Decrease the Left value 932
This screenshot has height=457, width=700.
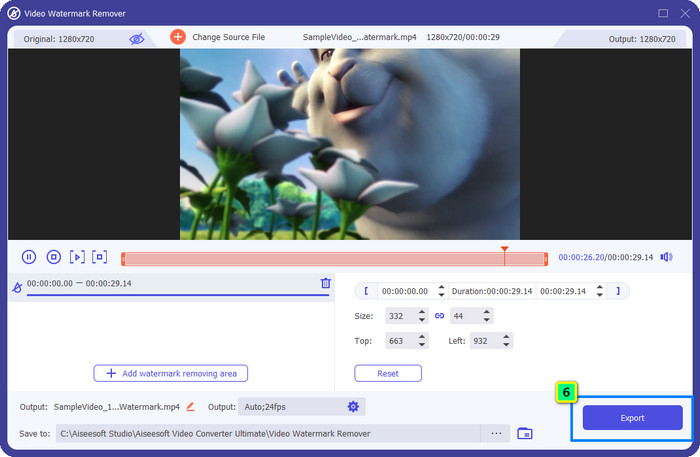pos(506,345)
